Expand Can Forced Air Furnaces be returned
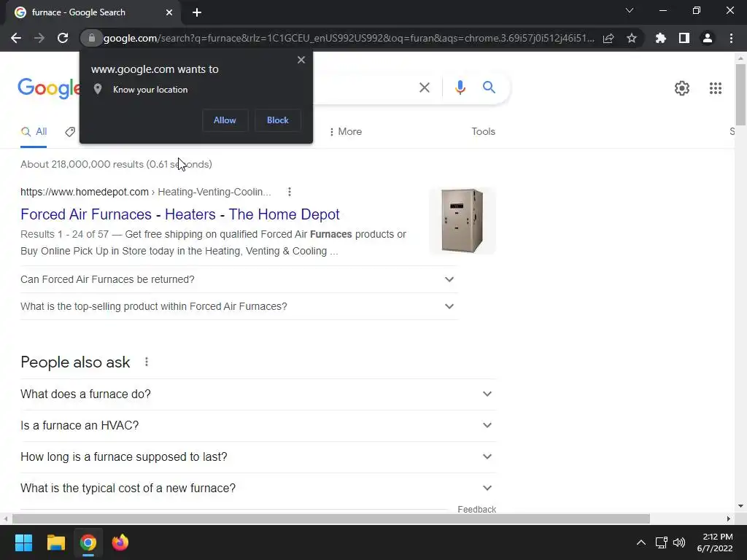This screenshot has height=560, width=747. [239, 279]
